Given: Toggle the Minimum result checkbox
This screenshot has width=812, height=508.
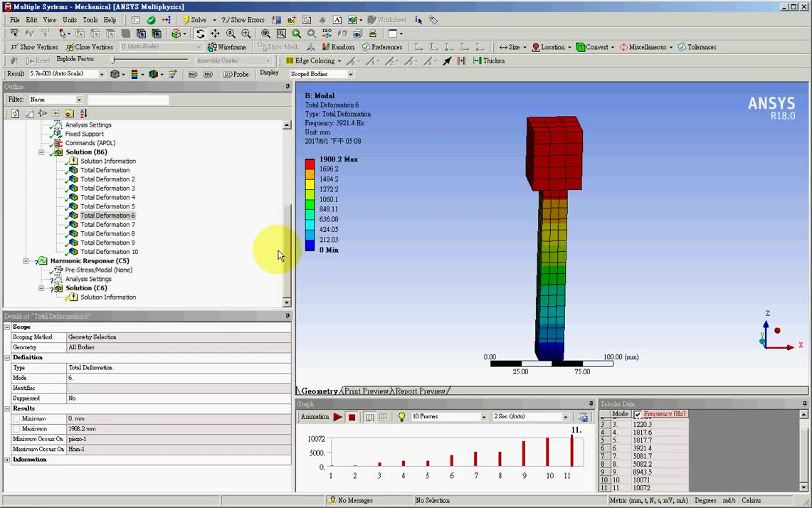Looking at the screenshot, I should (x=16, y=418).
